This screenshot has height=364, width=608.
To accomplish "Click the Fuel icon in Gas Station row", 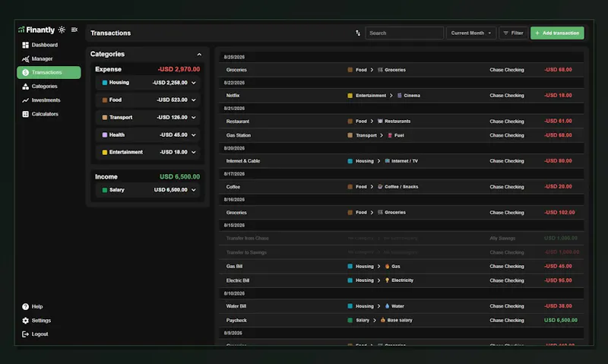I will [x=390, y=135].
